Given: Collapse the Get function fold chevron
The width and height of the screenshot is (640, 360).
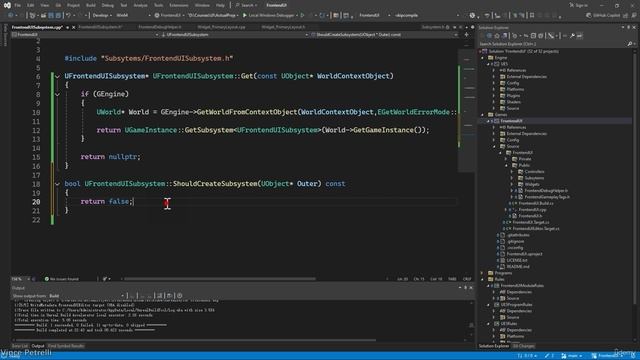Looking at the screenshot, I should (57, 76).
